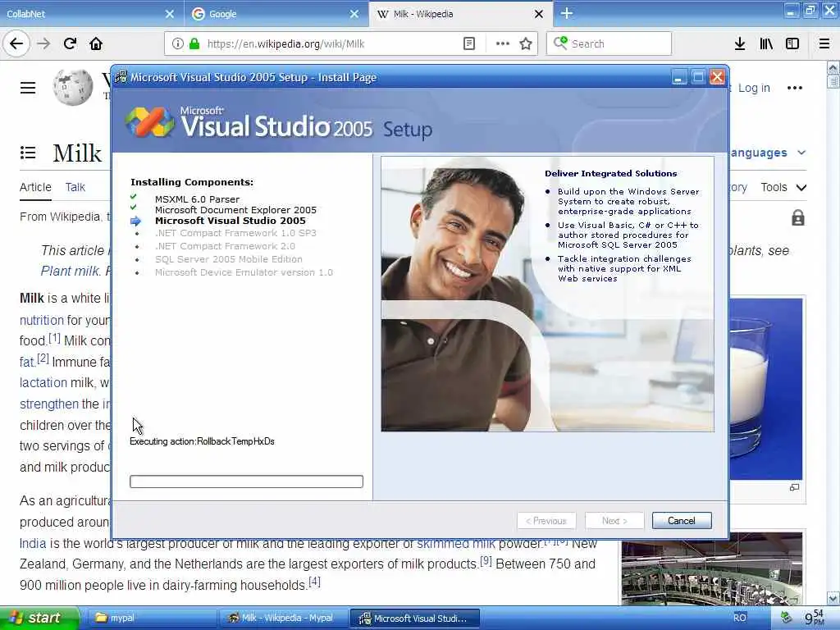840x630 pixels.
Task: Open the browser home page icon
Action: pyautogui.click(x=96, y=43)
